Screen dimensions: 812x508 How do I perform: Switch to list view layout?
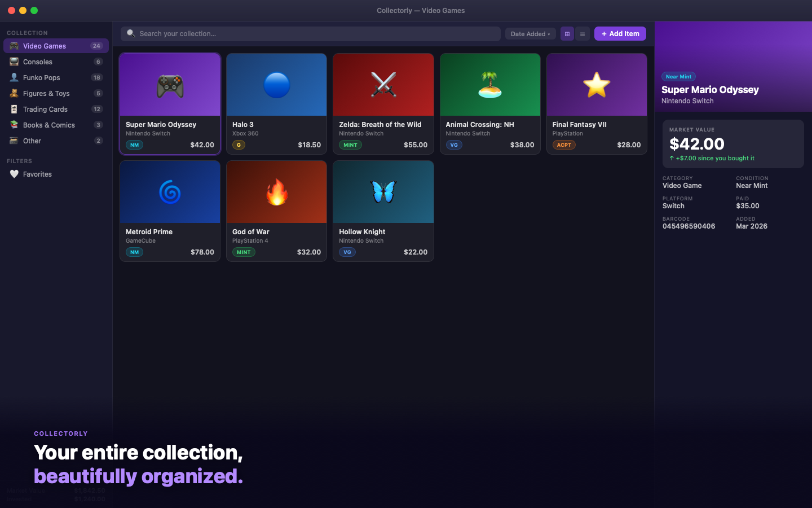pyautogui.click(x=582, y=34)
